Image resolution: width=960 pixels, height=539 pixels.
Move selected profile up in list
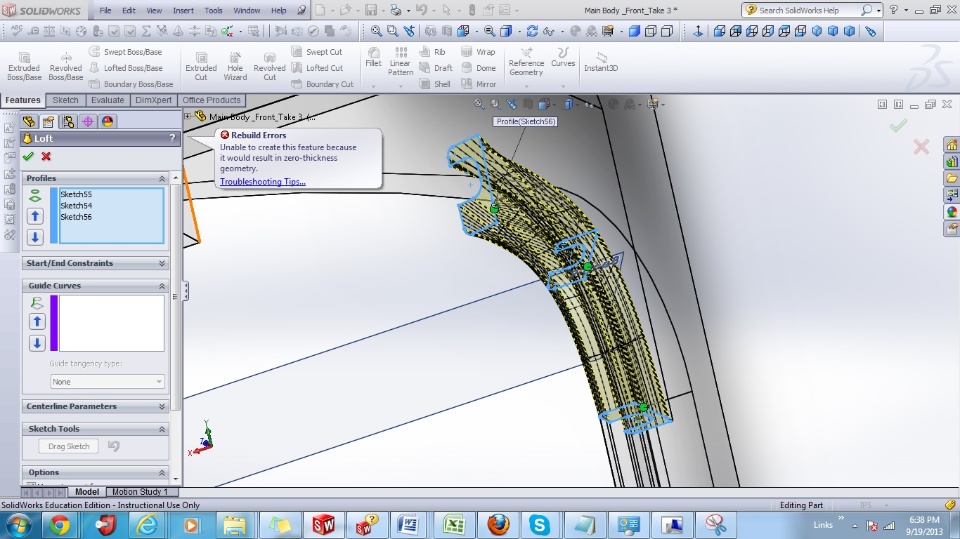pos(36,216)
